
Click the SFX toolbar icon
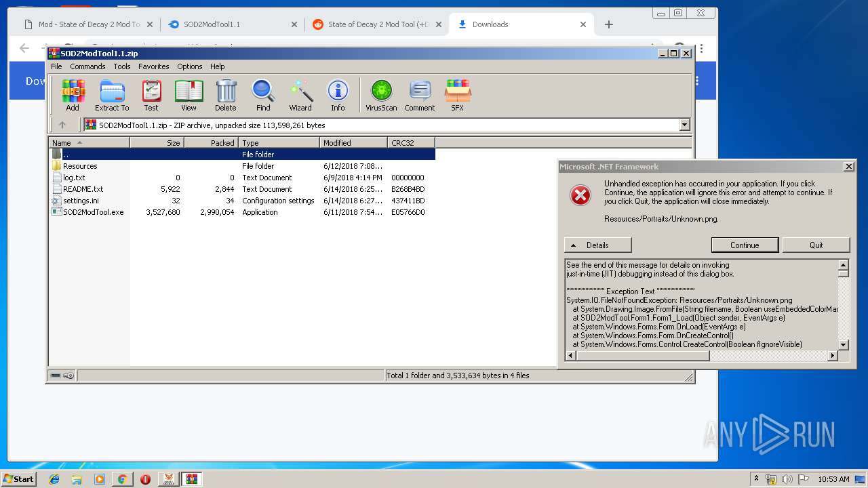pyautogui.click(x=458, y=95)
